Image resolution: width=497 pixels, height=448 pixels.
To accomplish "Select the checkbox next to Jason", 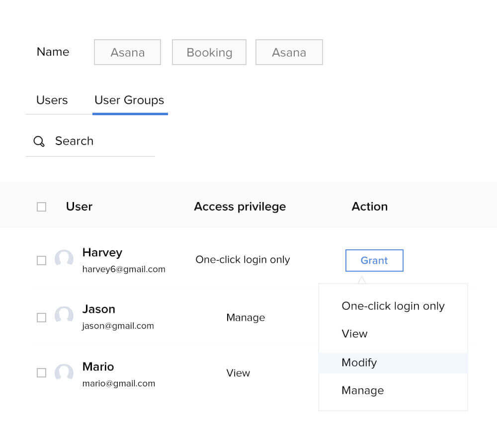I will pyautogui.click(x=41, y=316).
